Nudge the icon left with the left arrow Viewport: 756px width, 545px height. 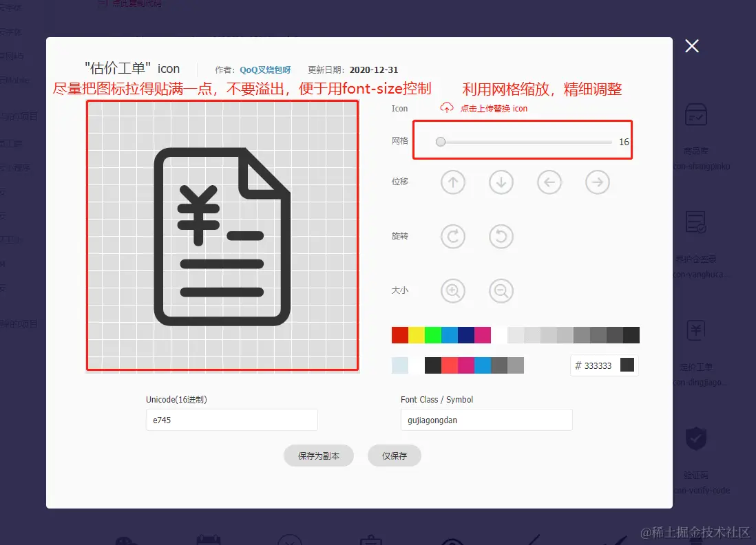549,182
